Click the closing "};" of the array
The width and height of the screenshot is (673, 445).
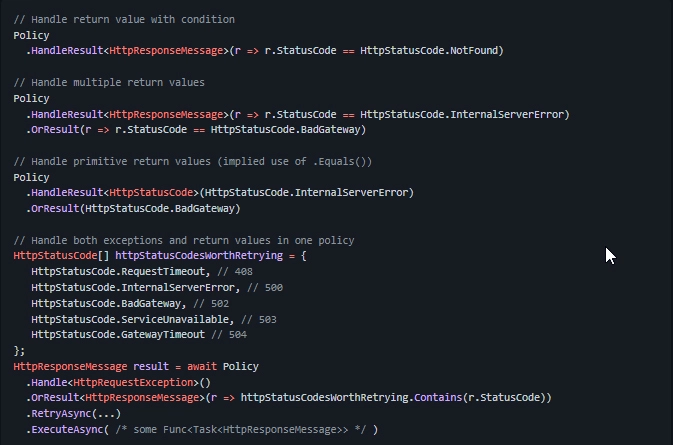tap(19, 351)
